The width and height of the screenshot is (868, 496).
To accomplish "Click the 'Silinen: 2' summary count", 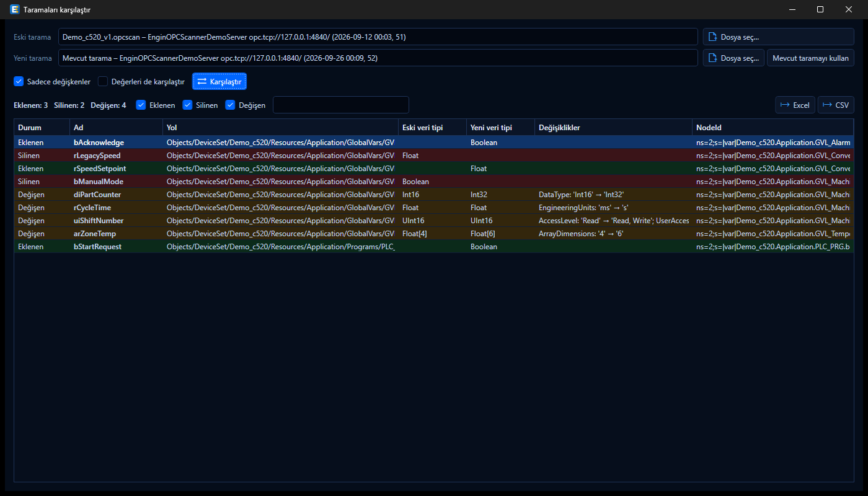I will click(69, 105).
